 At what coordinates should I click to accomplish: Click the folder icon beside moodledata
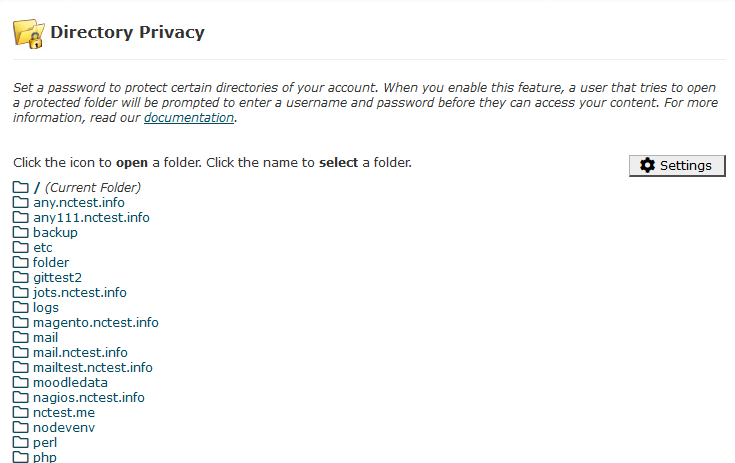[21, 382]
